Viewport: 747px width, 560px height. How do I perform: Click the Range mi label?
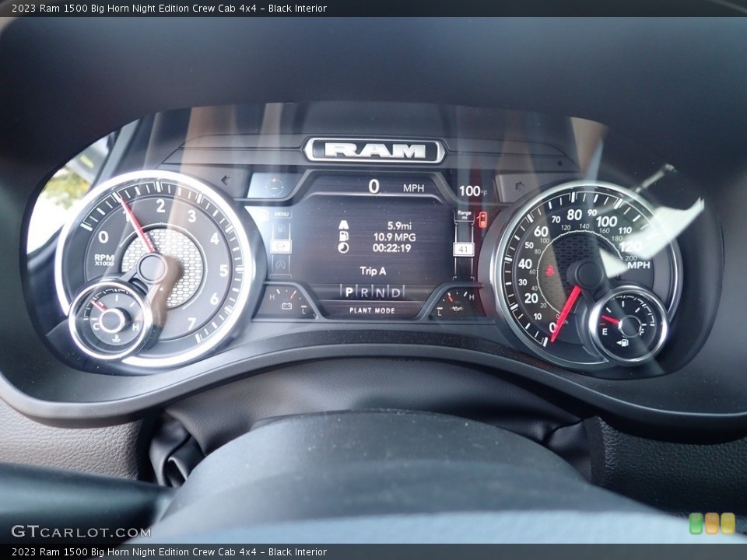[464, 215]
